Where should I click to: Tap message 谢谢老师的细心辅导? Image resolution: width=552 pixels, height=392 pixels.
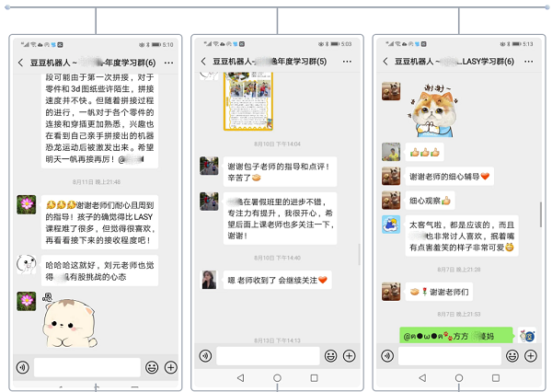450,176
